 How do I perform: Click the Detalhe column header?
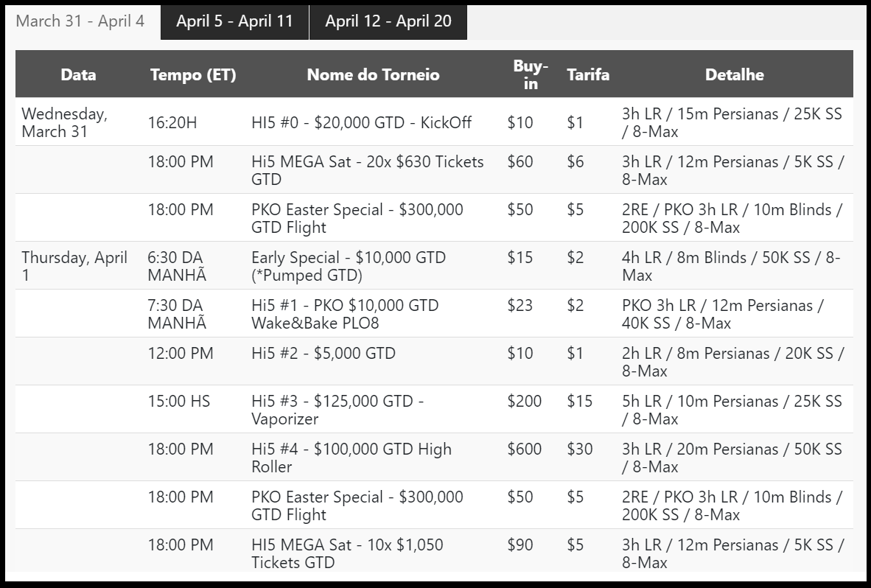735,74
